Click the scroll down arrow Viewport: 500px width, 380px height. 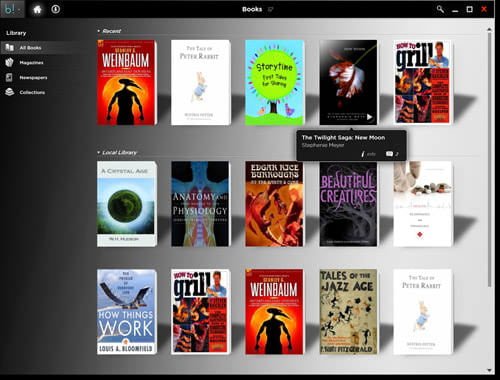click(489, 370)
